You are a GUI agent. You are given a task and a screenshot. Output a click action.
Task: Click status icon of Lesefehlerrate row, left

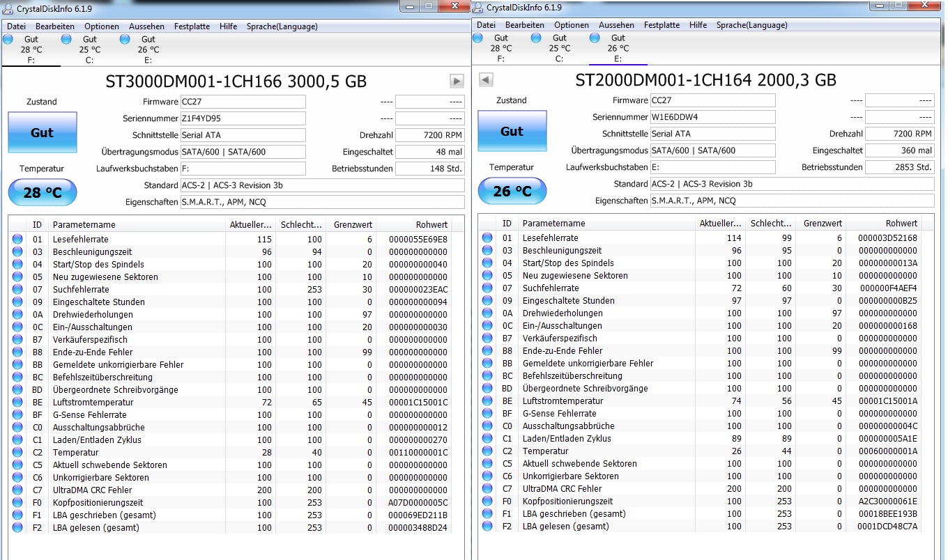click(17, 239)
